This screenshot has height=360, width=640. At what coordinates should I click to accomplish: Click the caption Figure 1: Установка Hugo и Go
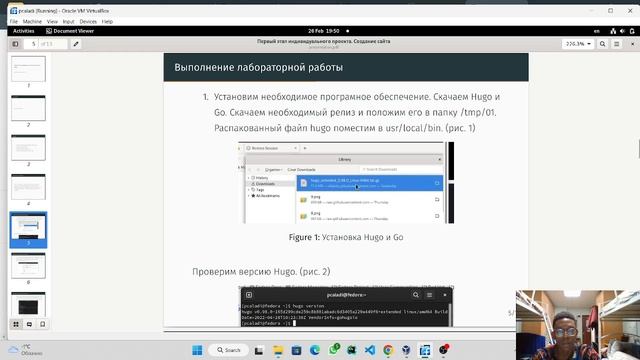(346, 237)
